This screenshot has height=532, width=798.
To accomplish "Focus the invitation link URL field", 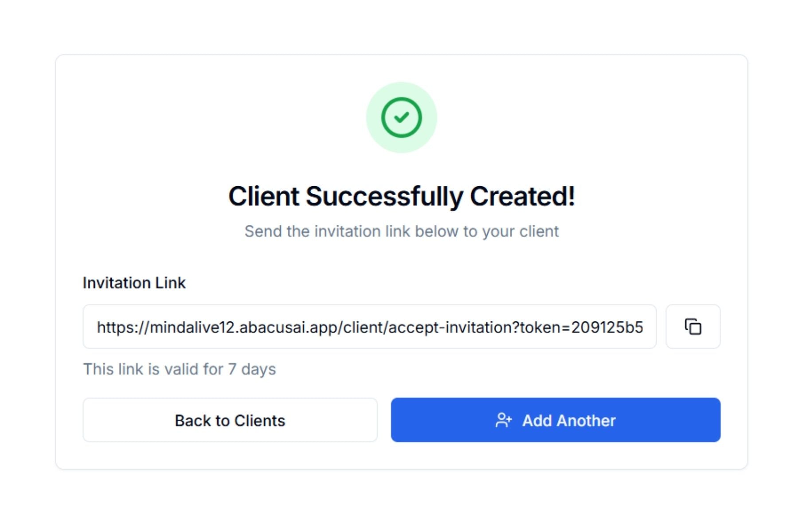I will coord(369,327).
